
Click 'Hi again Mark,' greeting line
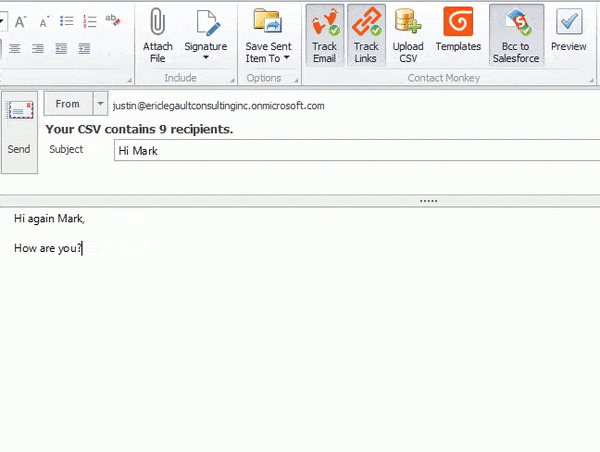[49, 219]
